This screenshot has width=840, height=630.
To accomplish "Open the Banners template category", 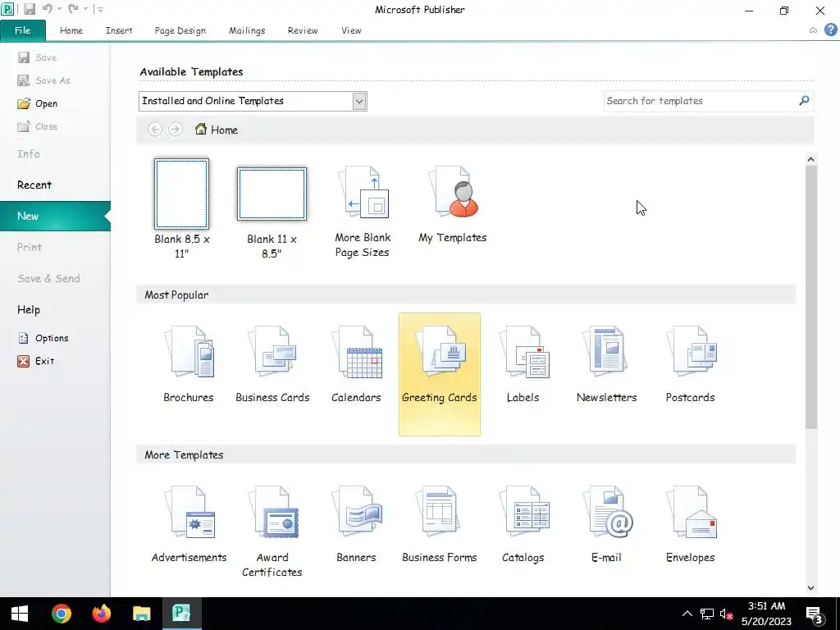I will click(356, 525).
